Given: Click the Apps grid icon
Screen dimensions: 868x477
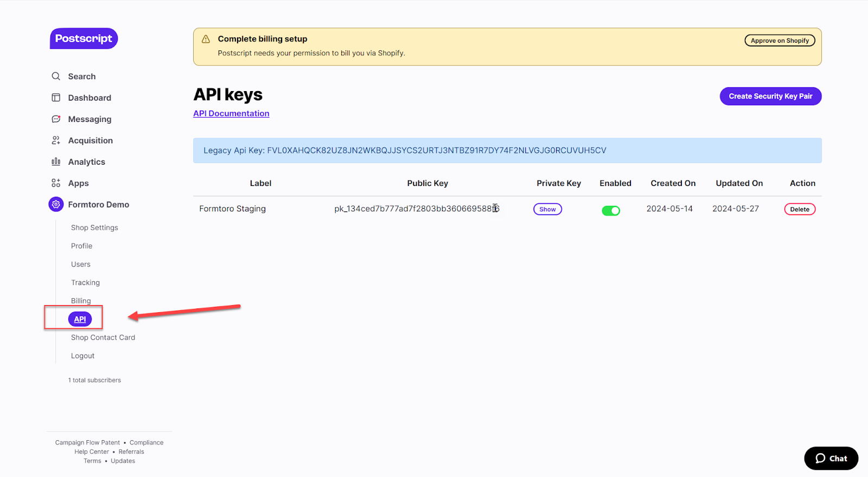Looking at the screenshot, I should click(x=56, y=183).
